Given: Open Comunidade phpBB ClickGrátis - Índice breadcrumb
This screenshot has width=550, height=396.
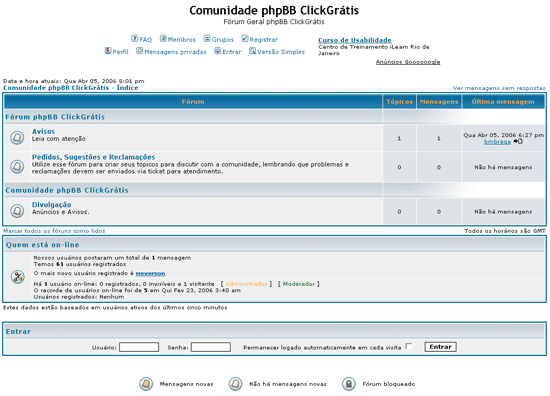Looking at the screenshot, I should click(71, 88).
